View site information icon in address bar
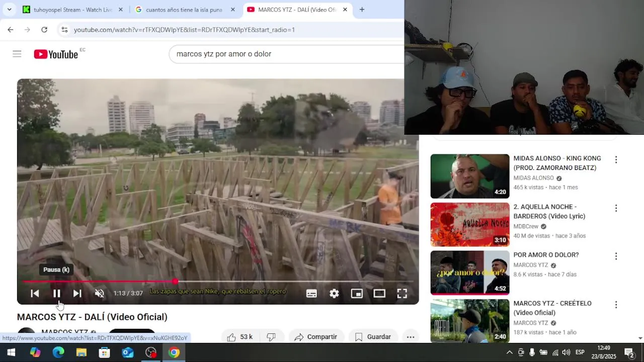The height and width of the screenshot is (362, 644). [x=64, y=30]
